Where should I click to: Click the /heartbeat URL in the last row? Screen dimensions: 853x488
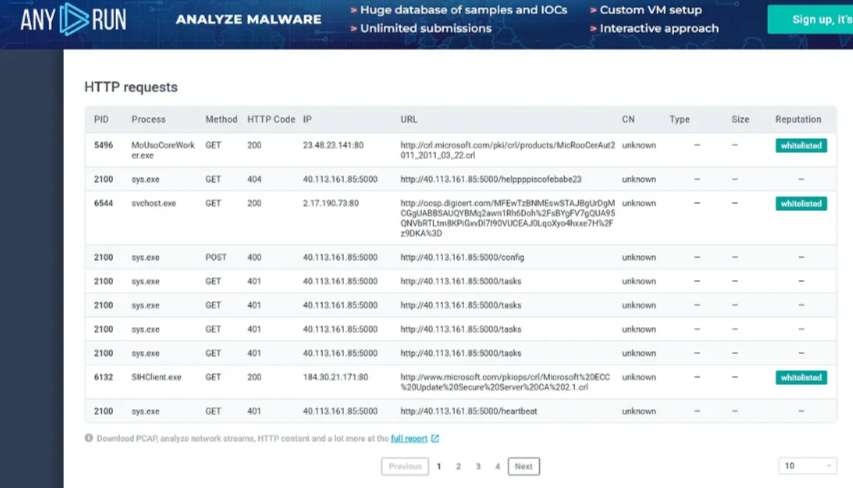pos(468,411)
